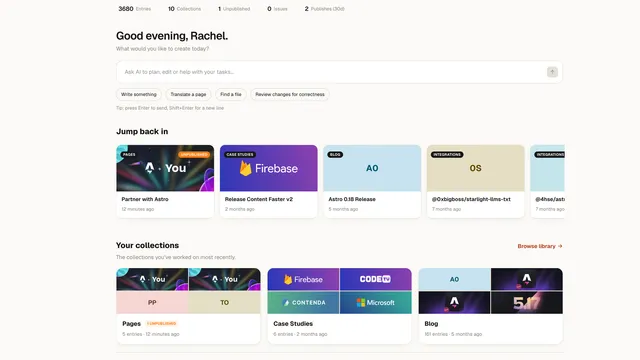Click the Partner with Astro title text
This screenshot has width=640, height=360.
coord(145,199)
